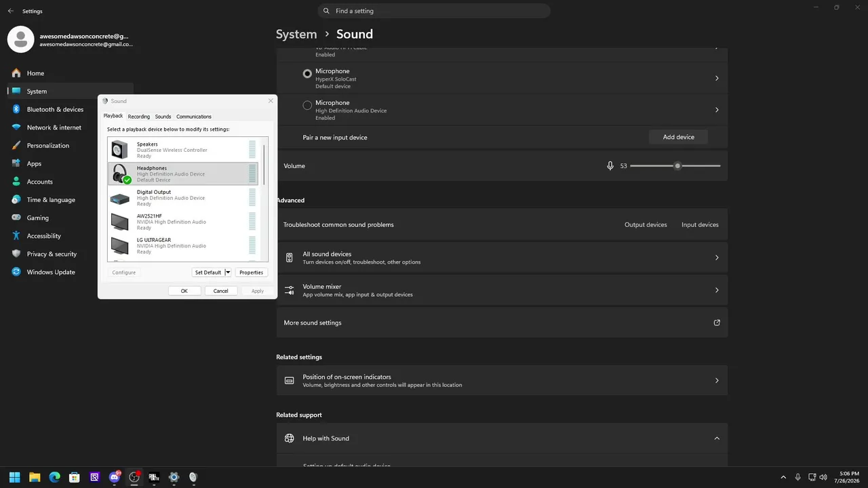Click Cancel in Sound dialog

tap(221, 291)
